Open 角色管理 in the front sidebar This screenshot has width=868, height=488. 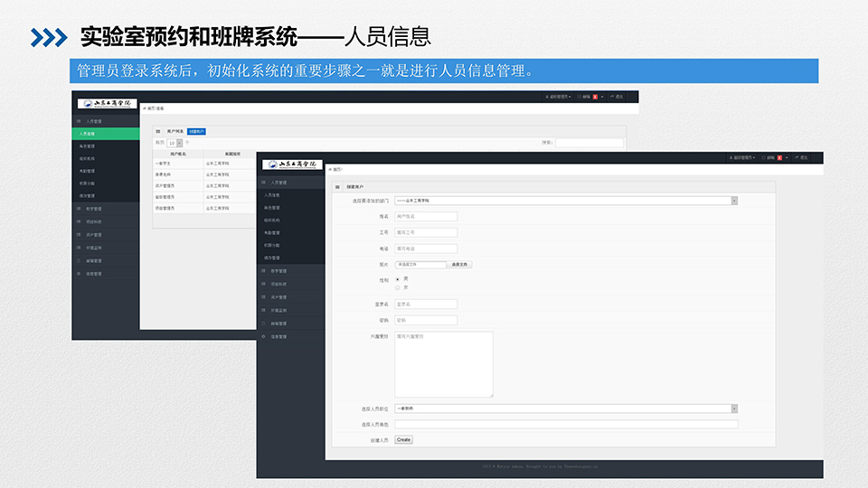271,207
